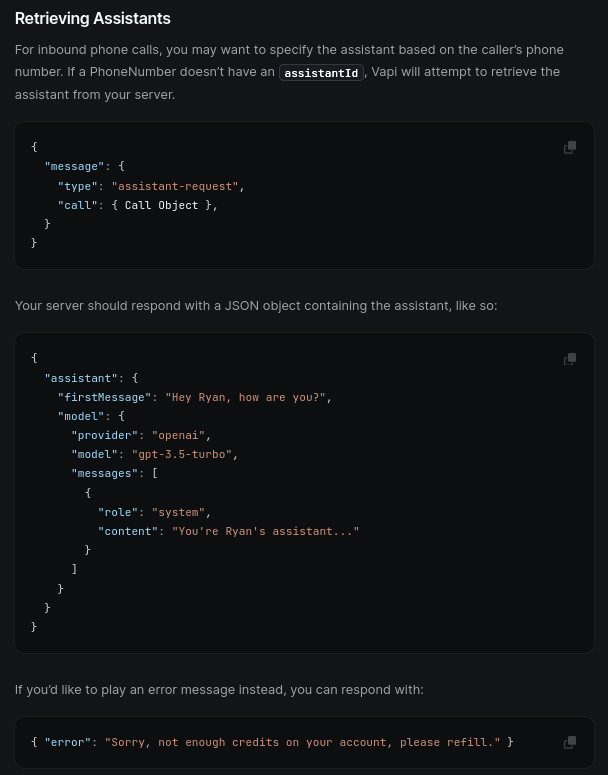Image resolution: width=608 pixels, height=775 pixels.
Task: Copy the error message JSON snippet
Action: click(570, 742)
